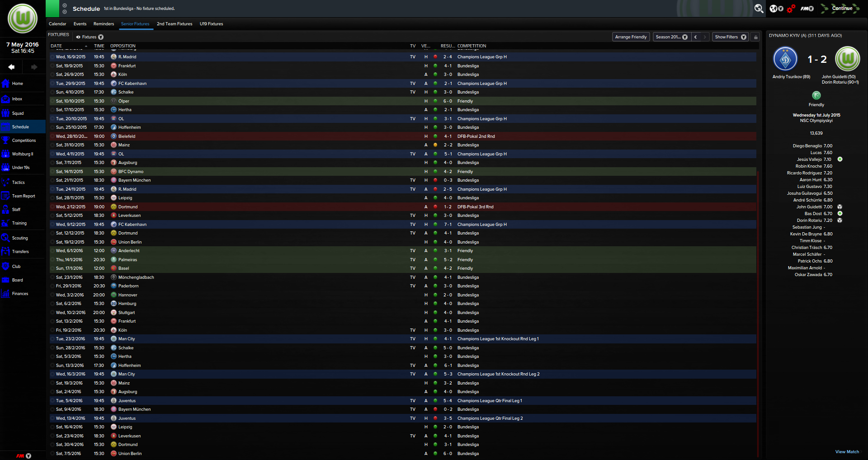Open the Team Report sidebar icon

click(x=5, y=196)
